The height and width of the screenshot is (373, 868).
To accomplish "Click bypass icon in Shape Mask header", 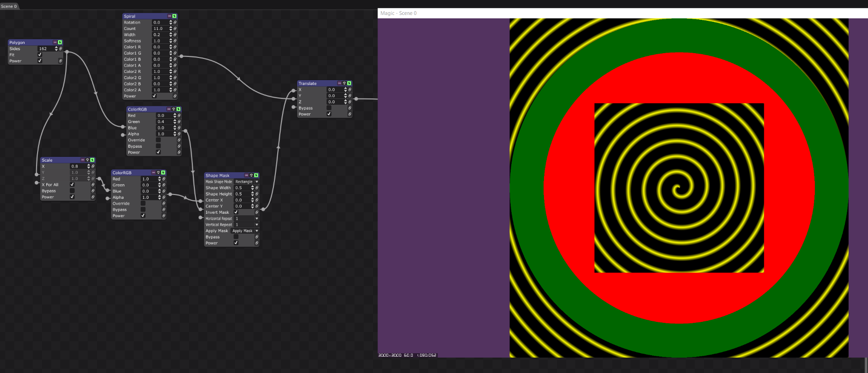I will coord(251,175).
